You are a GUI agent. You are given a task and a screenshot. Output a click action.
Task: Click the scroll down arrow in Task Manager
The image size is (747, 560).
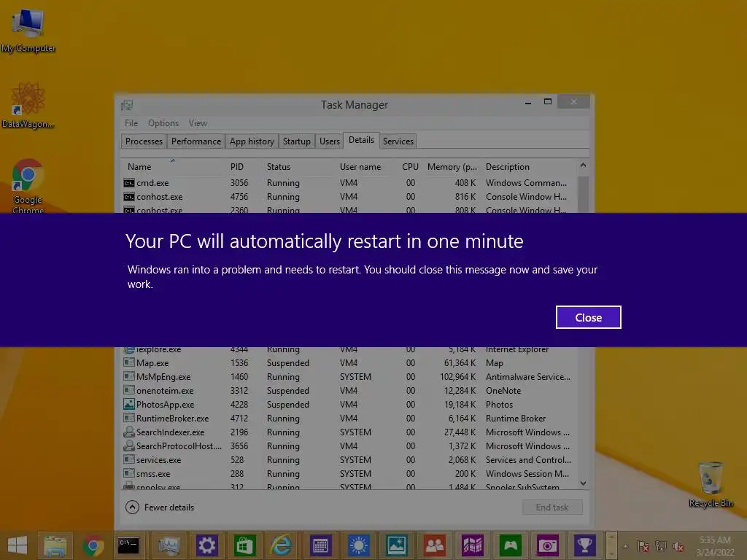point(583,483)
